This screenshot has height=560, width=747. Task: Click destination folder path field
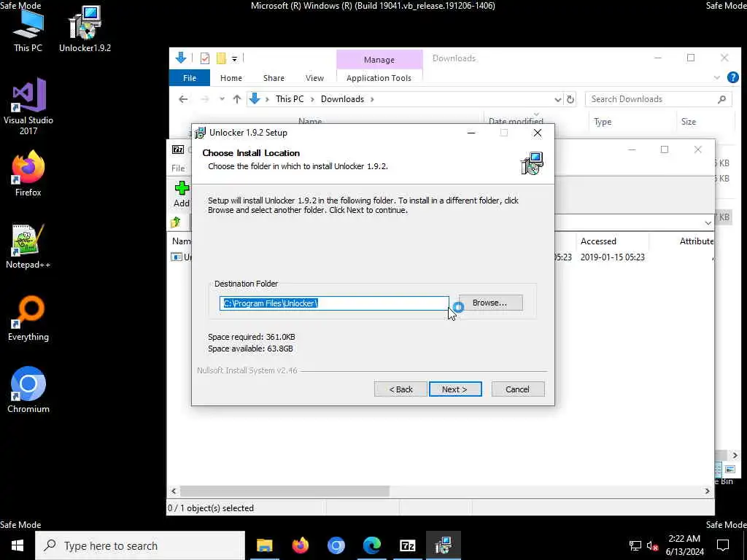click(x=334, y=303)
